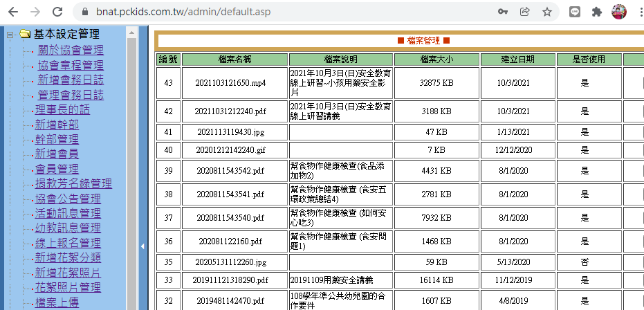Click the 是否使用 column header
The image size is (644, 310).
point(589,59)
